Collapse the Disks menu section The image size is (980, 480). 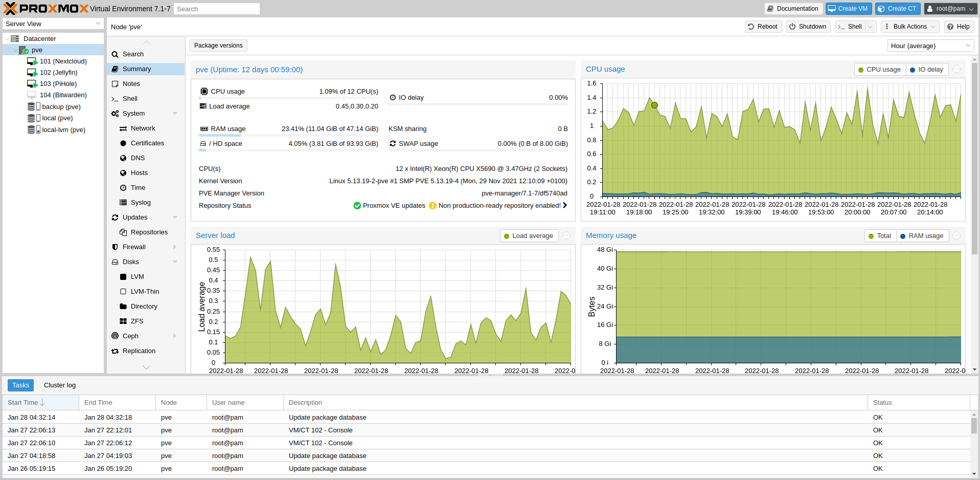click(175, 262)
